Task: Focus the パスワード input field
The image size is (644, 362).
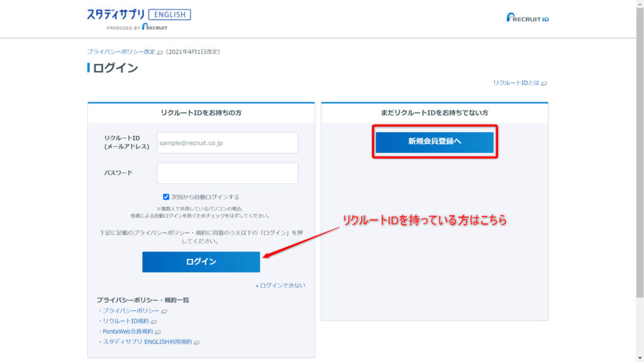Action: (228, 173)
